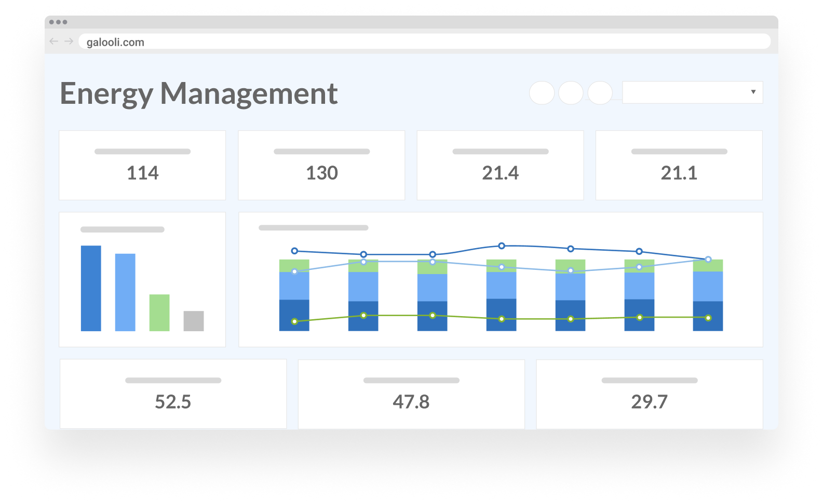Click the green bar in small chart

(x=159, y=312)
